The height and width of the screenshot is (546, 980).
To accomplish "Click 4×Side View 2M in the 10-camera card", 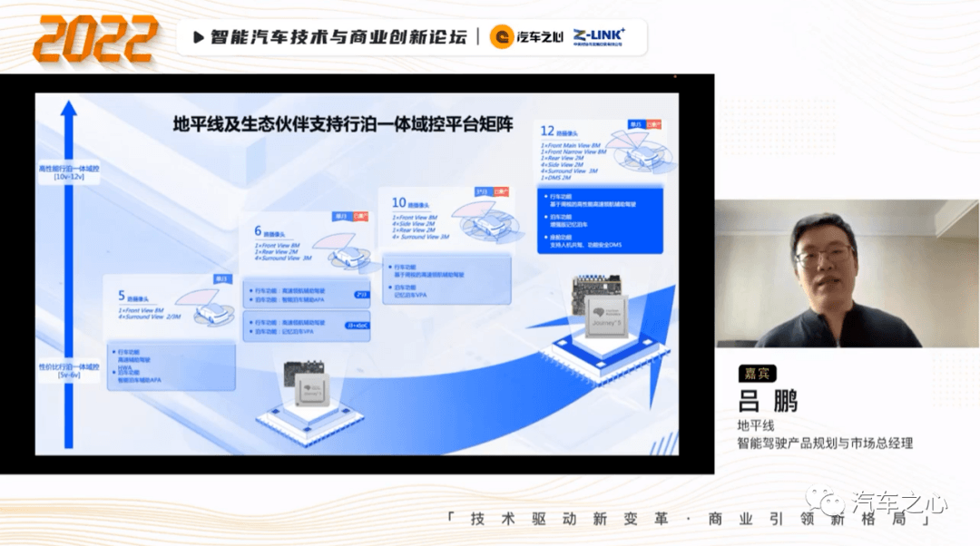I will click(x=414, y=224).
